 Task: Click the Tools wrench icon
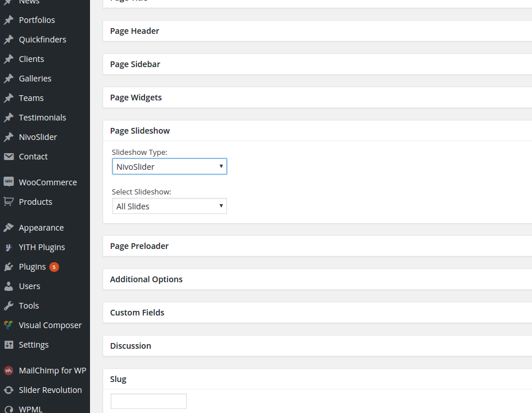(x=9, y=306)
